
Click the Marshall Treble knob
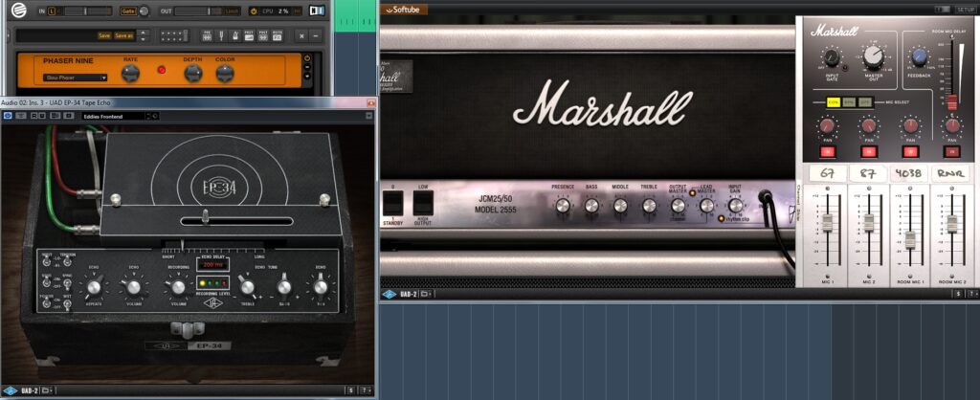tap(649, 205)
